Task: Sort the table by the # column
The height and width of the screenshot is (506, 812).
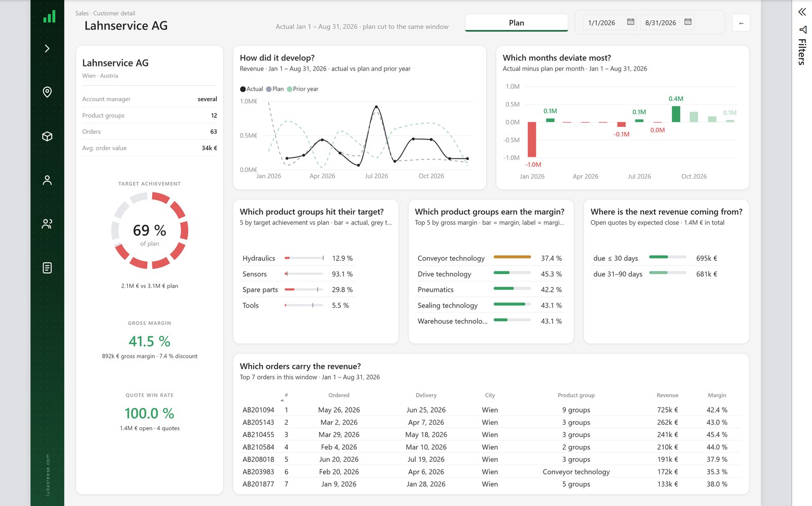Action: tap(286, 395)
